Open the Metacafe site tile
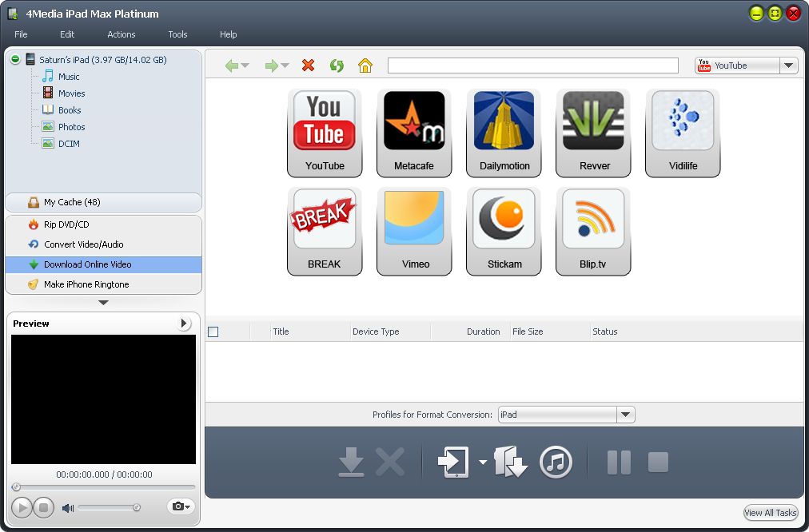This screenshot has width=809, height=532. coord(414,133)
